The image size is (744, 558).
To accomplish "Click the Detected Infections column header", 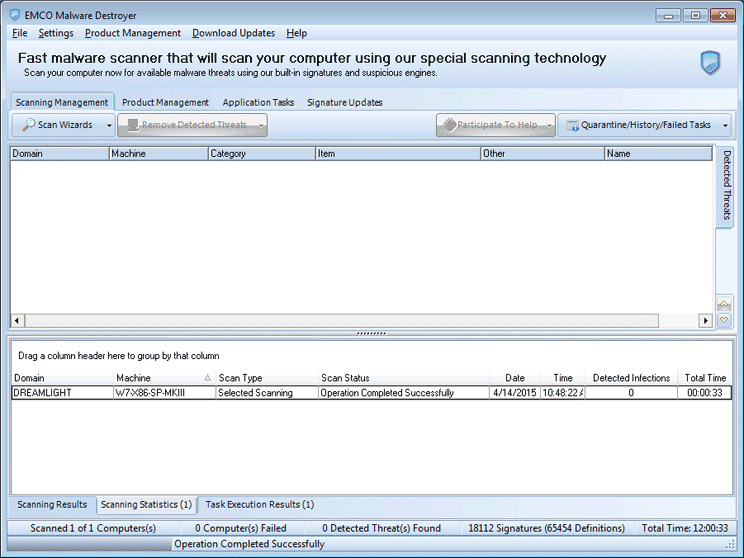I will [631, 378].
